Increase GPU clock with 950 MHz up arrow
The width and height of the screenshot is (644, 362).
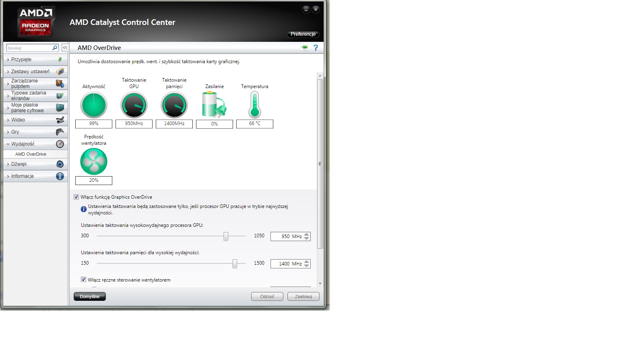pos(307,234)
